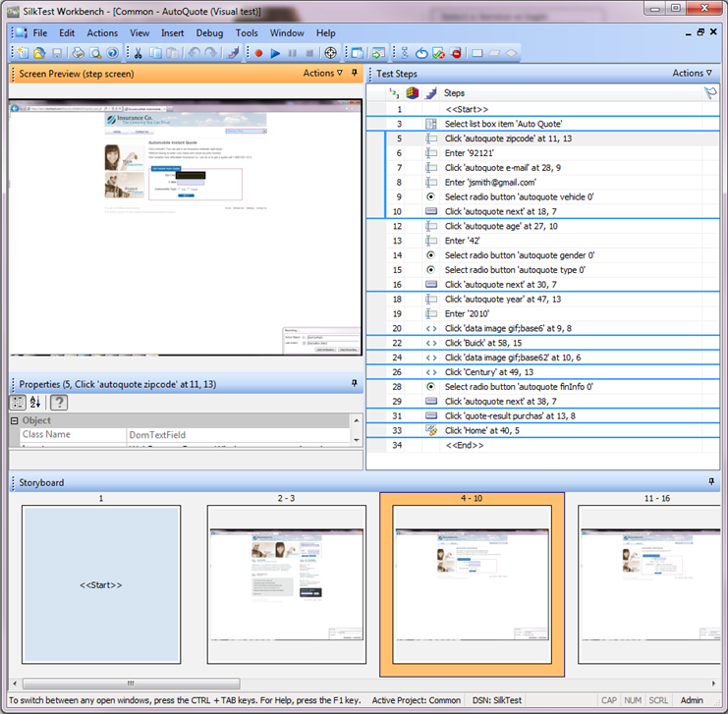Open Screen Preview Actions dropdown
The image size is (728, 714).
pos(323,73)
